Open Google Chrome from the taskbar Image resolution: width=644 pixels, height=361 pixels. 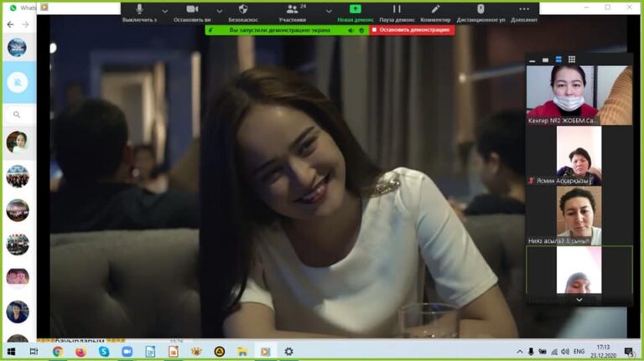(x=58, y=352)
